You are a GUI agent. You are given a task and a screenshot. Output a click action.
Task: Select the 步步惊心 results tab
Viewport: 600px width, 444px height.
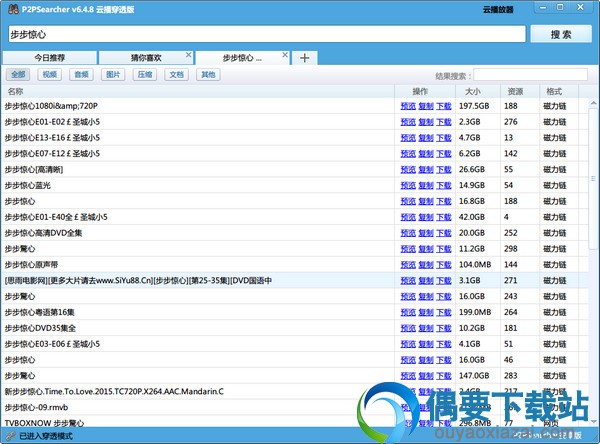pos(242,58)
